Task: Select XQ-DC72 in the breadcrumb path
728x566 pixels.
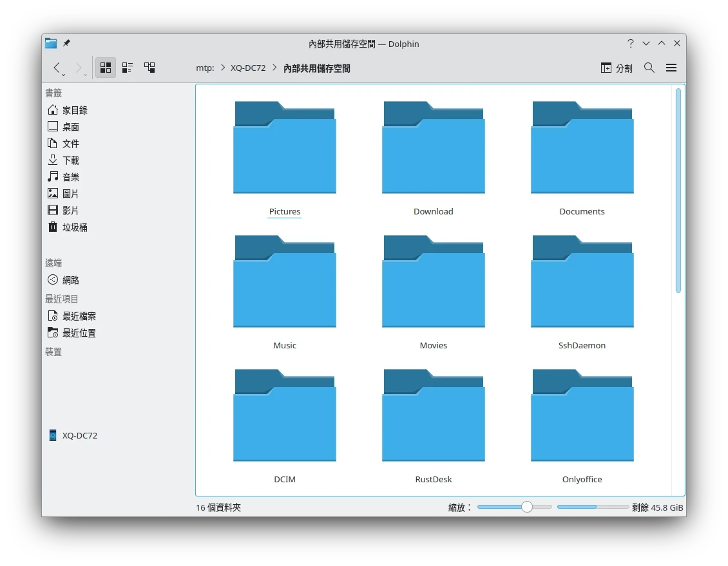Action: [248, 68]
